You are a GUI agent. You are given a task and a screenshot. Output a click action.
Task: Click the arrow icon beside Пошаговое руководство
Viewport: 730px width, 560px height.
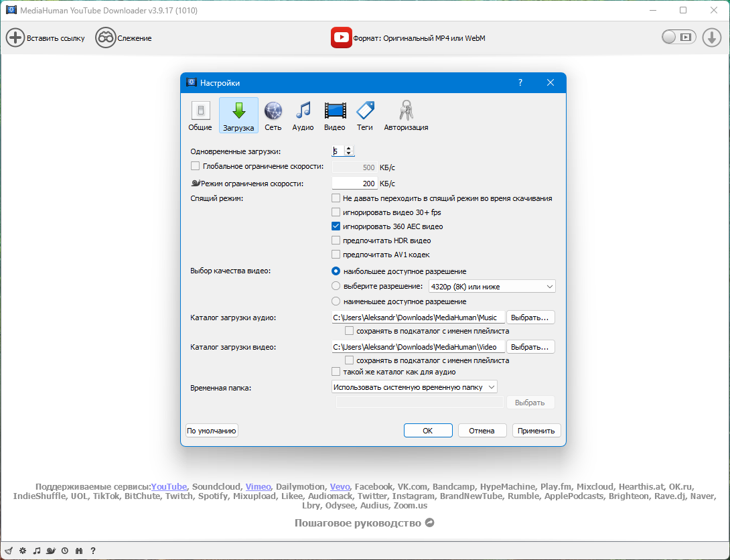430,522
